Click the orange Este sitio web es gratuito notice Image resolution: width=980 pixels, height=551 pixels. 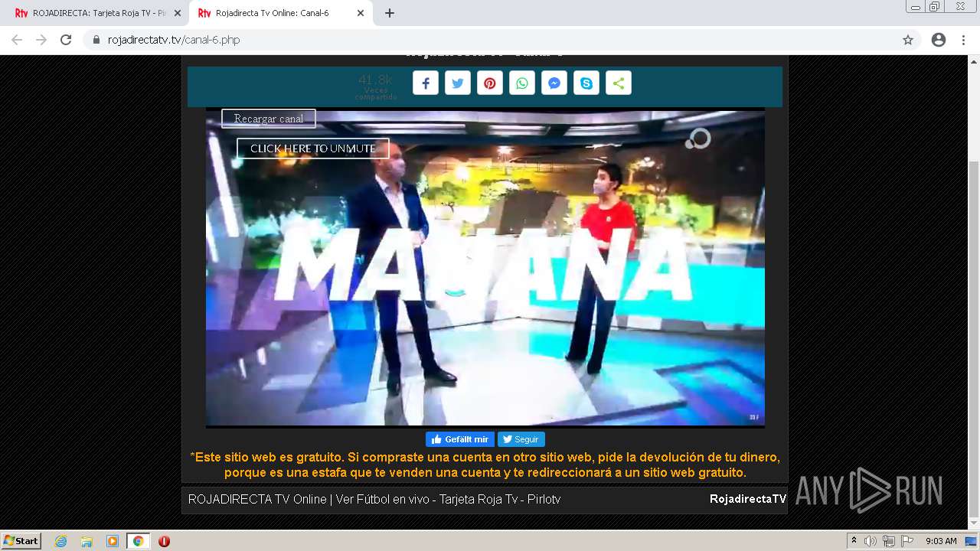[485, 465]
